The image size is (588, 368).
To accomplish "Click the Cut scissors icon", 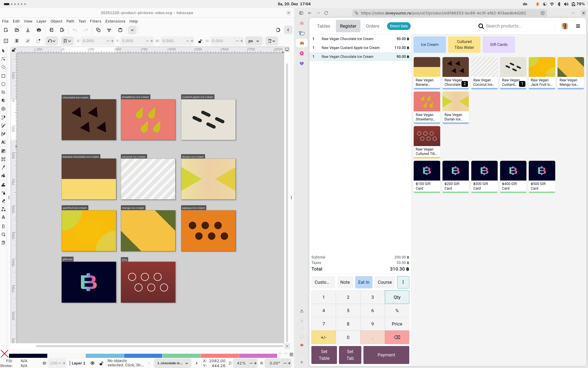I will click(x=109, y=30).
